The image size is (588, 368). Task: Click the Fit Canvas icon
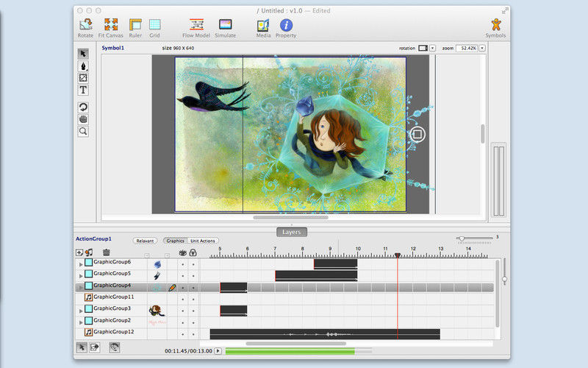pos(111,25)
